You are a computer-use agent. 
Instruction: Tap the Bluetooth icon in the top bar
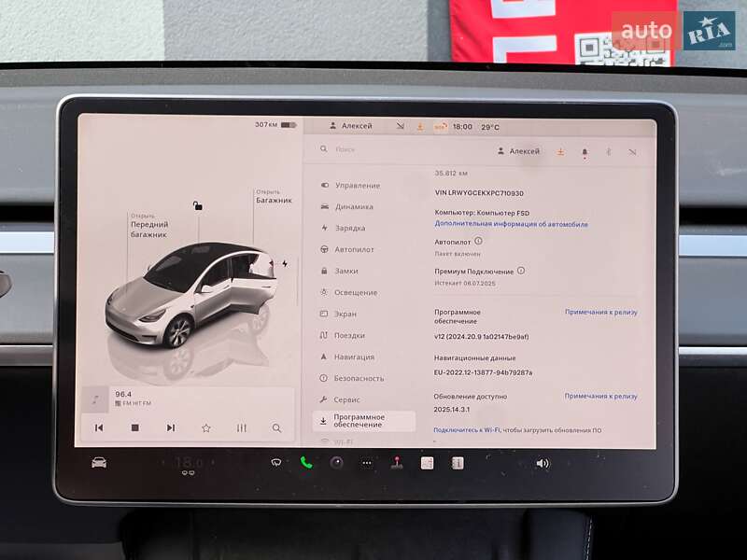click(609, 151)
